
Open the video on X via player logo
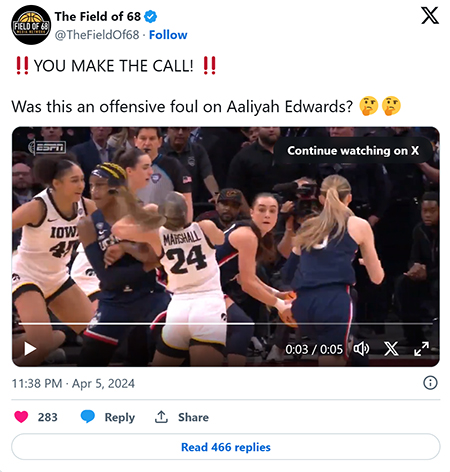coord(391,349)
